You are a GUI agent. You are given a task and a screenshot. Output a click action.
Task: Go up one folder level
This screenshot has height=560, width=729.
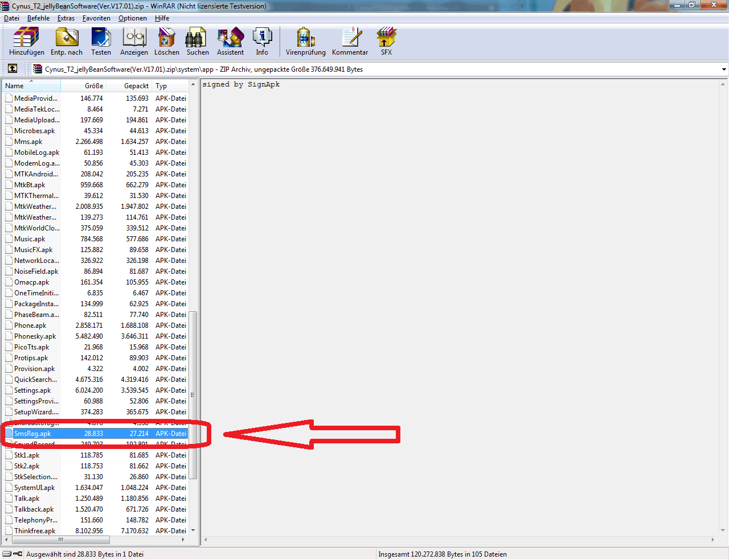coord(12,69)
